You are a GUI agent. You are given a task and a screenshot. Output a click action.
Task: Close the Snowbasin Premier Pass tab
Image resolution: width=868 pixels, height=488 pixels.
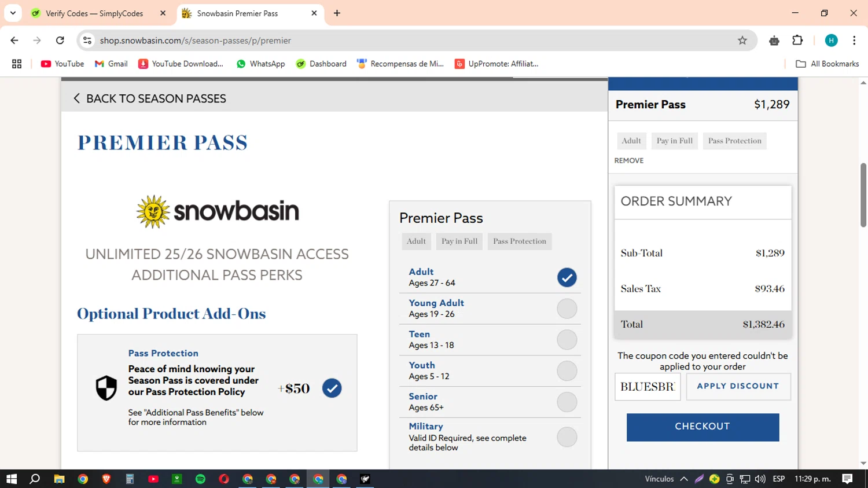(x=314, y=13)
